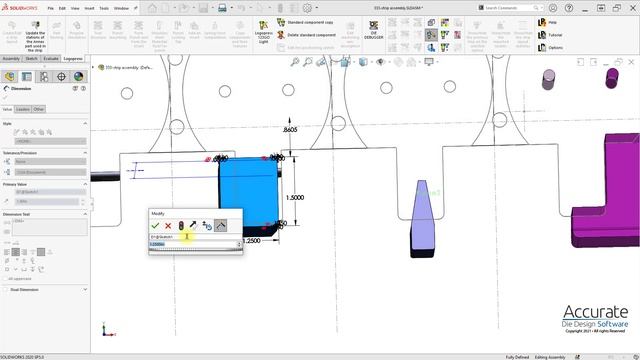
Task: Open the Tolerance type dropdown
Action: (50, 162)
